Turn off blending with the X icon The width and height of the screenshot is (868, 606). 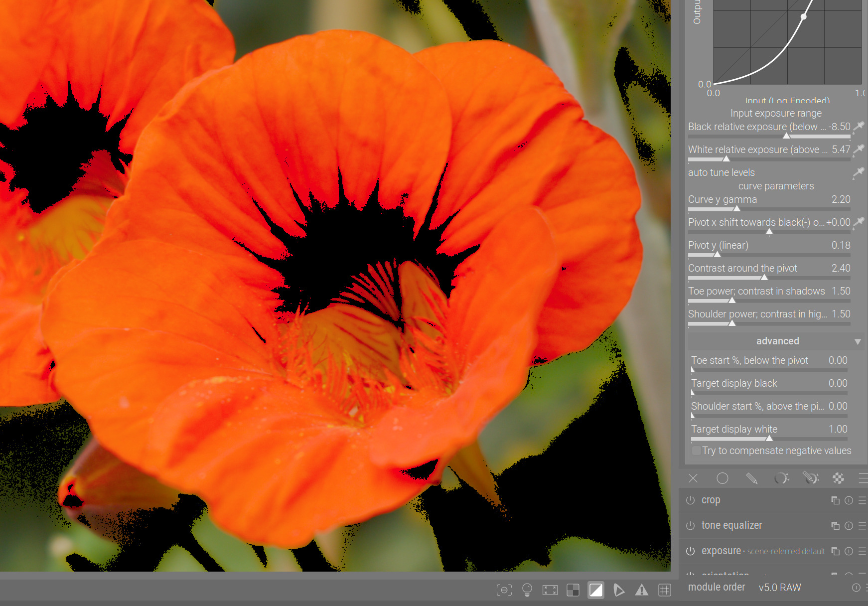(x=693, y=478)
